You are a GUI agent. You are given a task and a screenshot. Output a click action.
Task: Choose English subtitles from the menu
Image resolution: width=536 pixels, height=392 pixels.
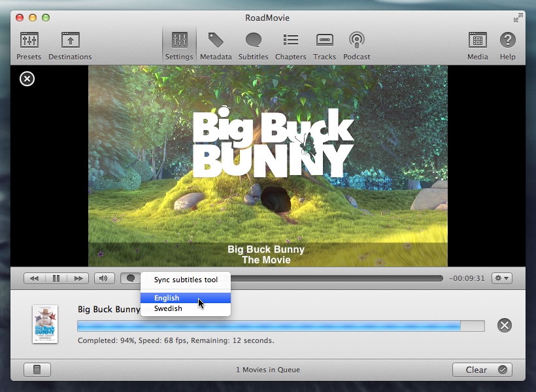click(167, 298)
